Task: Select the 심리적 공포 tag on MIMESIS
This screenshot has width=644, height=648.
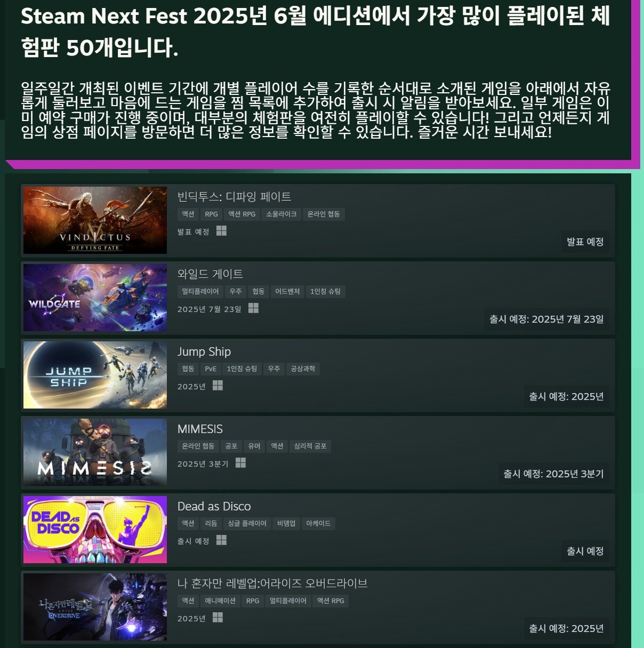Action: [310, 446]
